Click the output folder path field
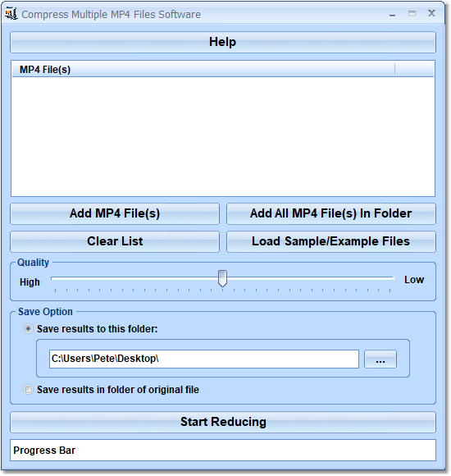Screen dimensions: 451x476 pos(204,359)
